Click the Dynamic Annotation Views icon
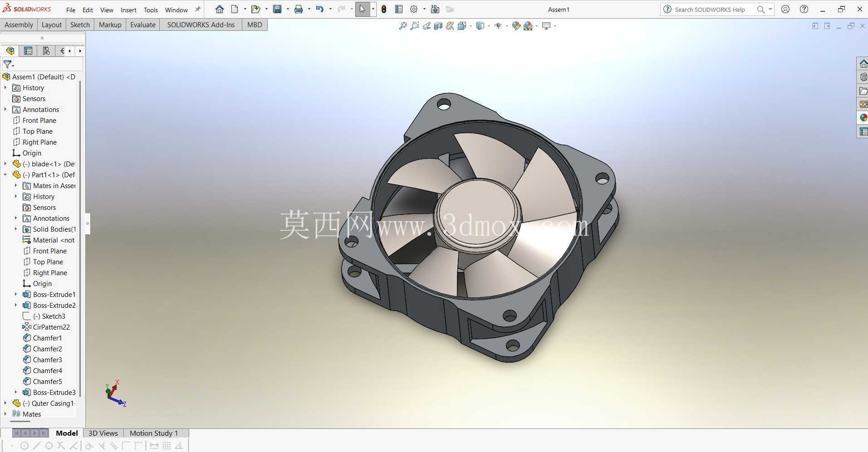 click(x=450, y=26)
